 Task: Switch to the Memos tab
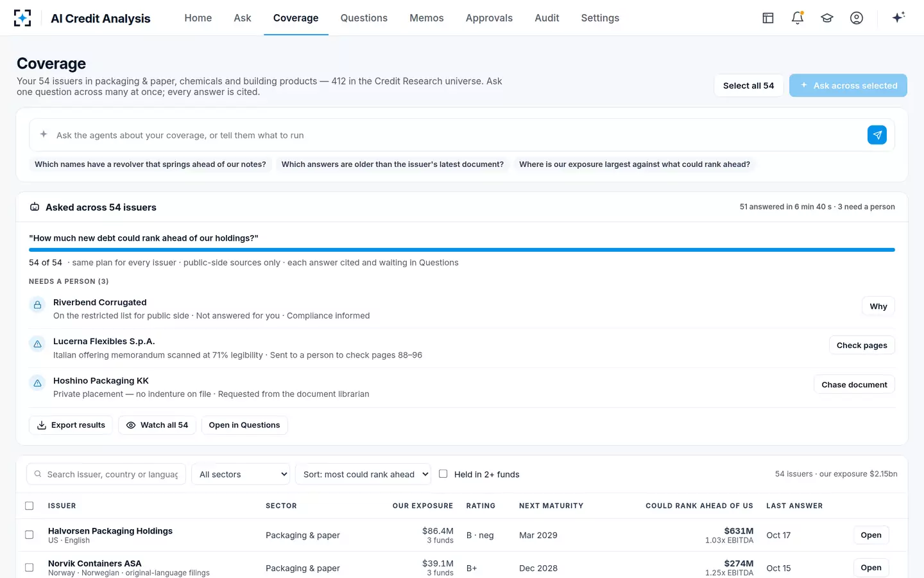coord(427,18)
